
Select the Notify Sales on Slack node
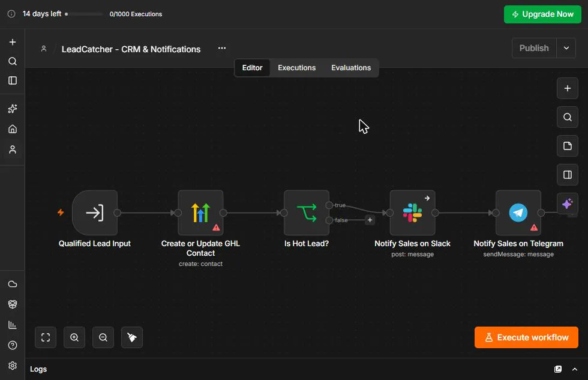pyautogui.click(x=413, y=213)
